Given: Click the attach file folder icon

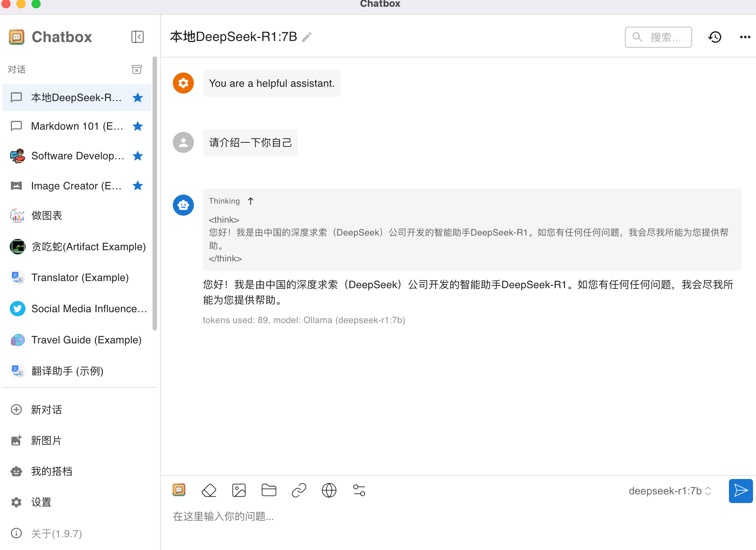Looking at the screenshot, I should [x=269, y=490].
